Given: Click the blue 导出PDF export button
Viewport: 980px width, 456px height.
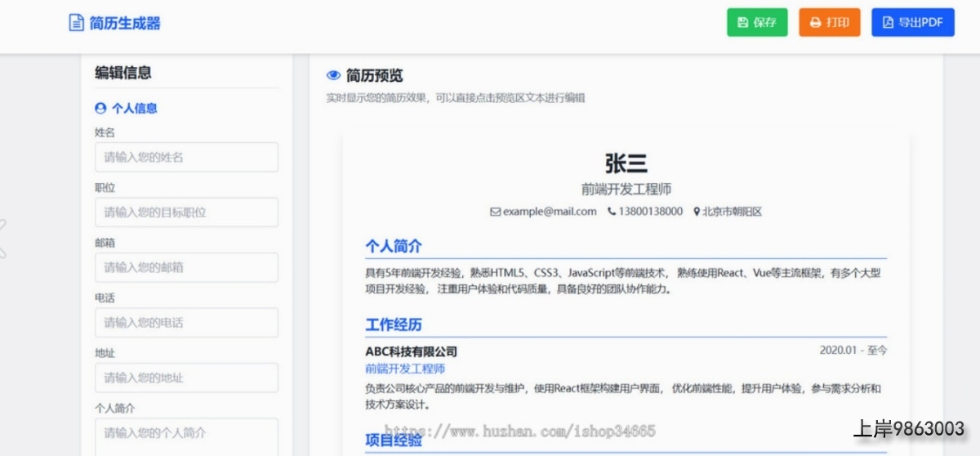Looking at the screenshot, I should (x=912, y=22).
